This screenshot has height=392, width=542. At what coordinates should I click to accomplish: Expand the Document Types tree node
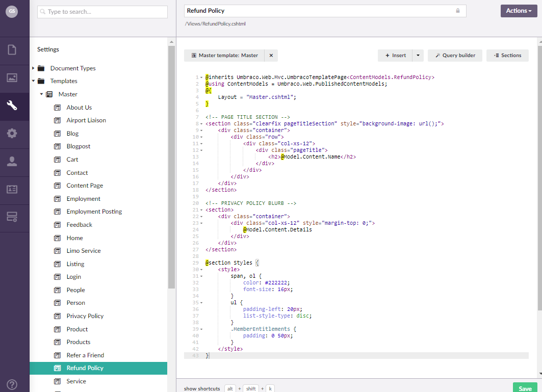tap(33, 68)
